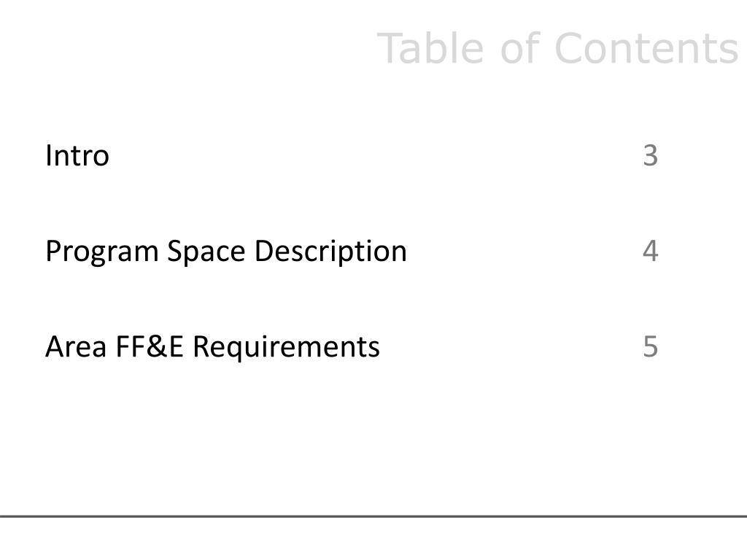
Task: Open the Intro entry
Action: (x=77, y=155)
